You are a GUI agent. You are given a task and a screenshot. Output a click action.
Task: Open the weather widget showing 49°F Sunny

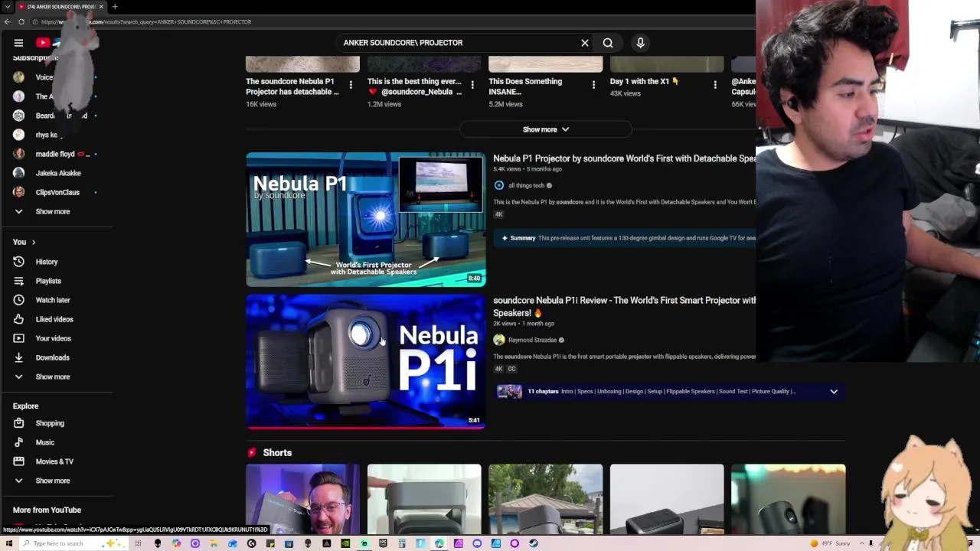[831, 543]
